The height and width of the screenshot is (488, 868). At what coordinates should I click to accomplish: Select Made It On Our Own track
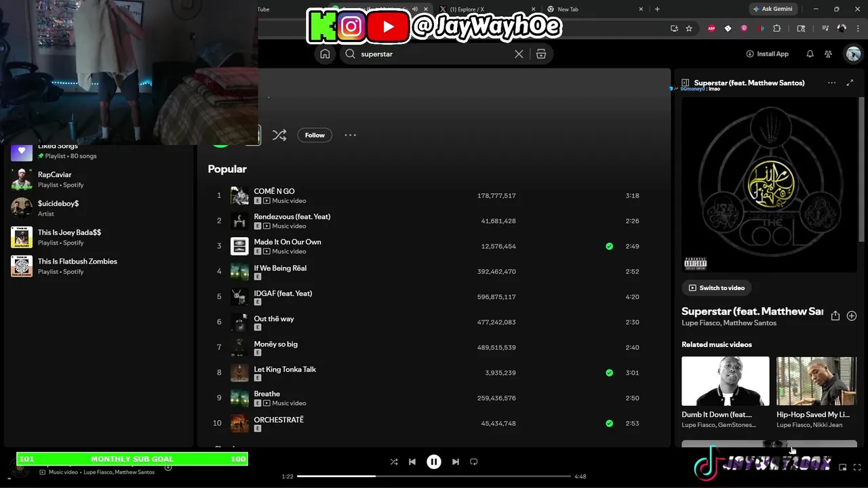click(288, 242)
